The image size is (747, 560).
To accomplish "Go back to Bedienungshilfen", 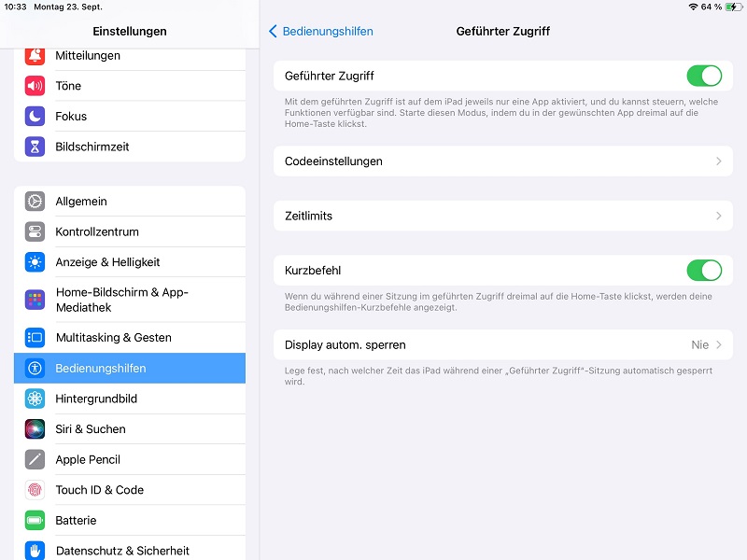I will pos(321,32).
